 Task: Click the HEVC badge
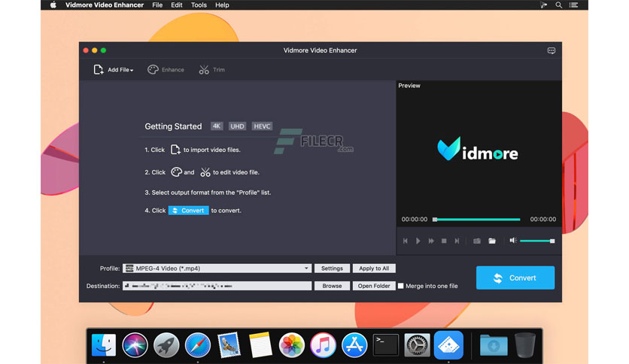[x=262, y=126]
